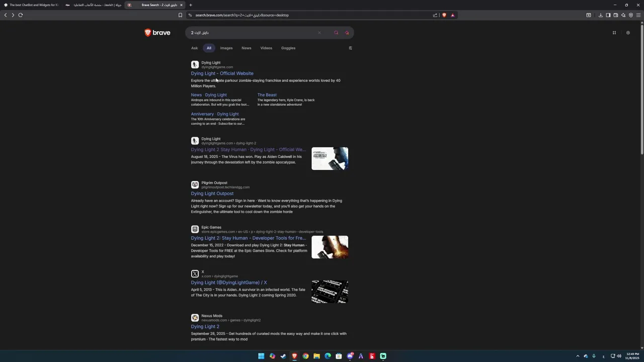Viewport: 644px width, 362px height.
Task: Click the share icon in the address bar
Action: coord(435,15)
